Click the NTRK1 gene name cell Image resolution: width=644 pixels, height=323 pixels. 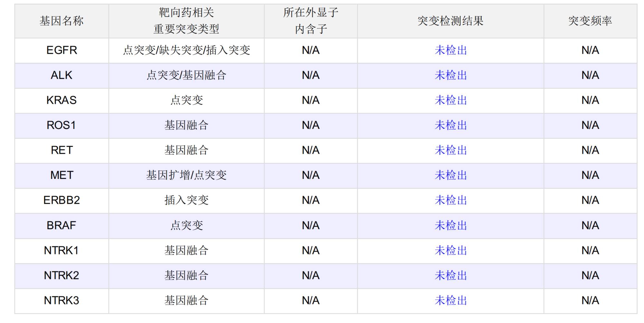62,250
